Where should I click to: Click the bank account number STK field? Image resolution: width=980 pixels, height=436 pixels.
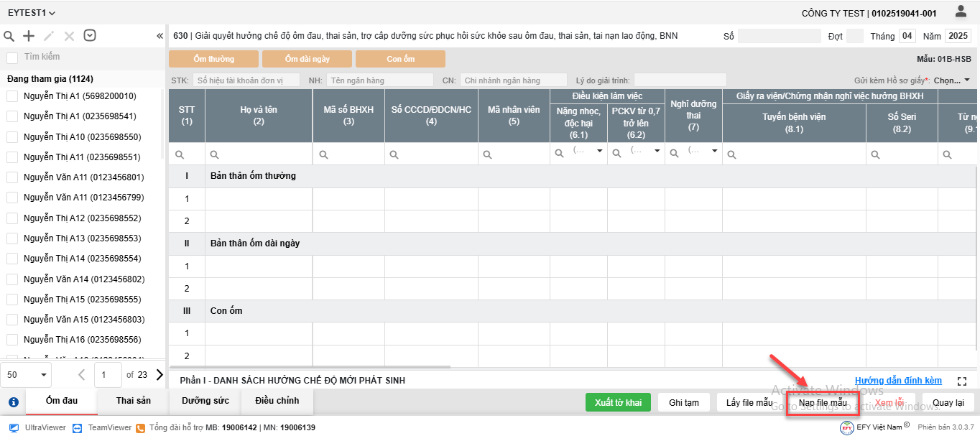coord(246,80)
